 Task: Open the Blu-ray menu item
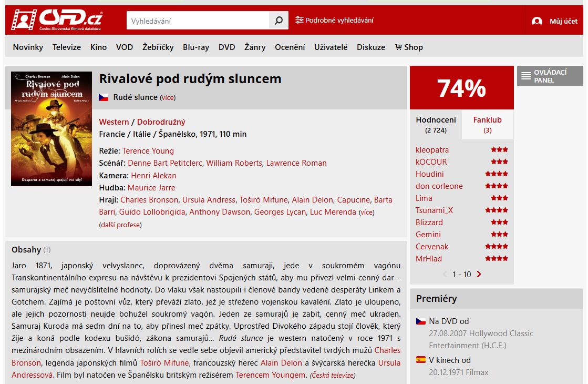tap(196, 47)
